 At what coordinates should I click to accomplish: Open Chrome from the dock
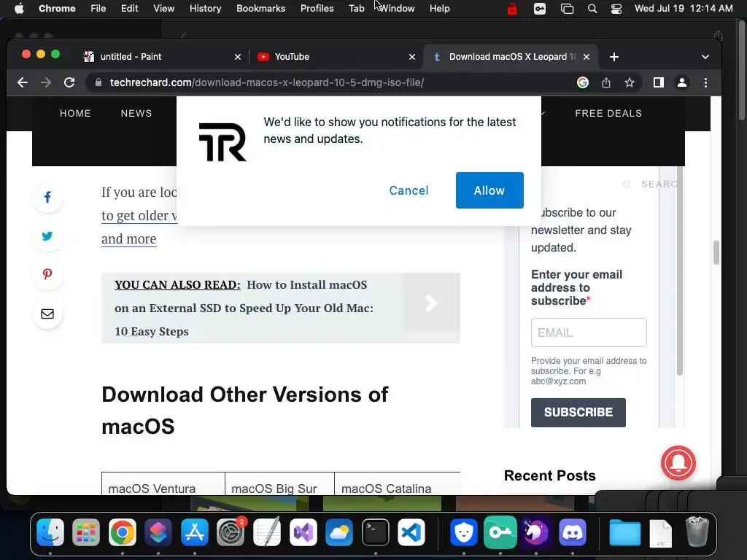coord(123,532)
